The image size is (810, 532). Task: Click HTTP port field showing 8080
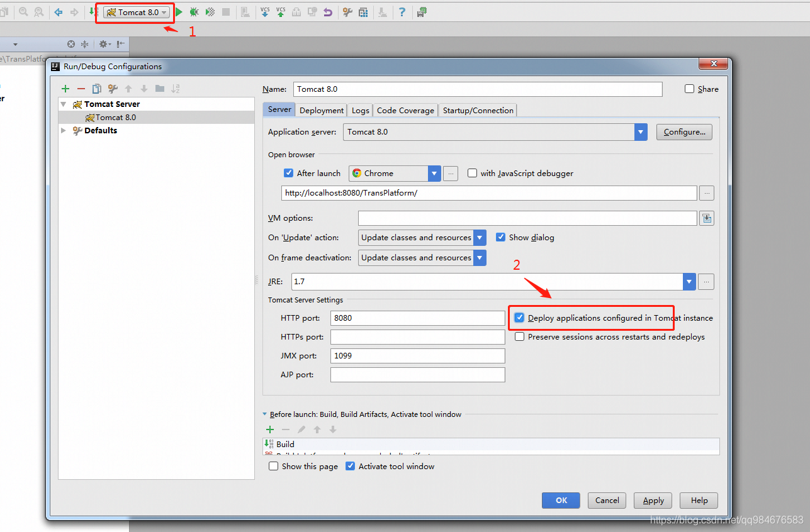pyautogui.click(x=418, y=318)
